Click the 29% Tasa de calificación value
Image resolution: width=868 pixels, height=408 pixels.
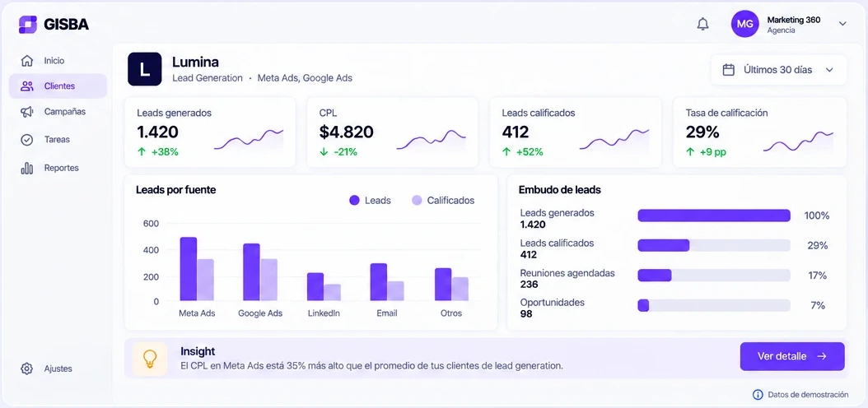click(702, 132)
